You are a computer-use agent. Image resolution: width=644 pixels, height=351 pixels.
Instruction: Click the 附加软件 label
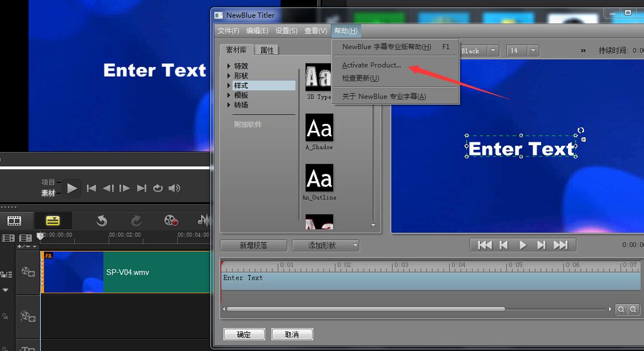click(247, 124)
